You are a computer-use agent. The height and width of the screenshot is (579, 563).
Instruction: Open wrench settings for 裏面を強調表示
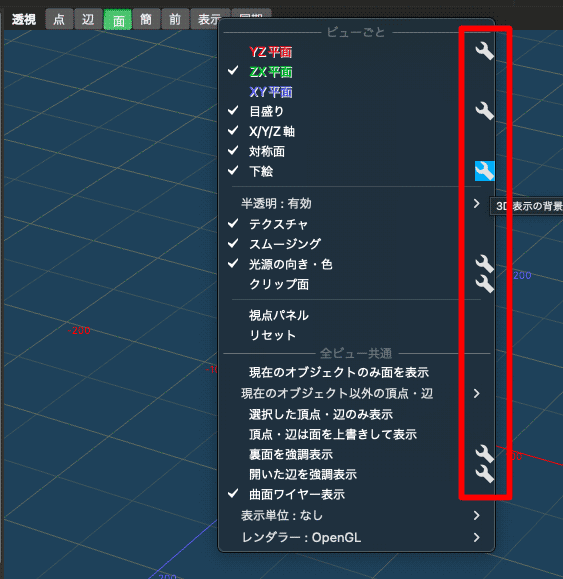(x=484, y=454)
